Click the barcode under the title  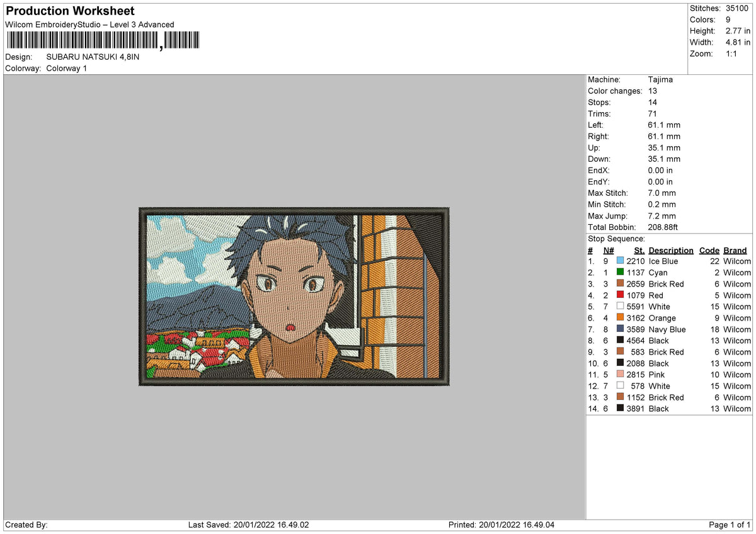103,42
